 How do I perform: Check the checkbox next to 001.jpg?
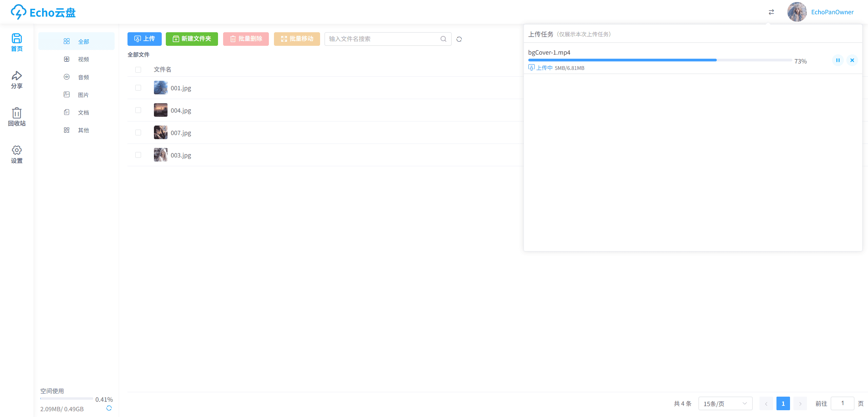click(x=138, y=88)
